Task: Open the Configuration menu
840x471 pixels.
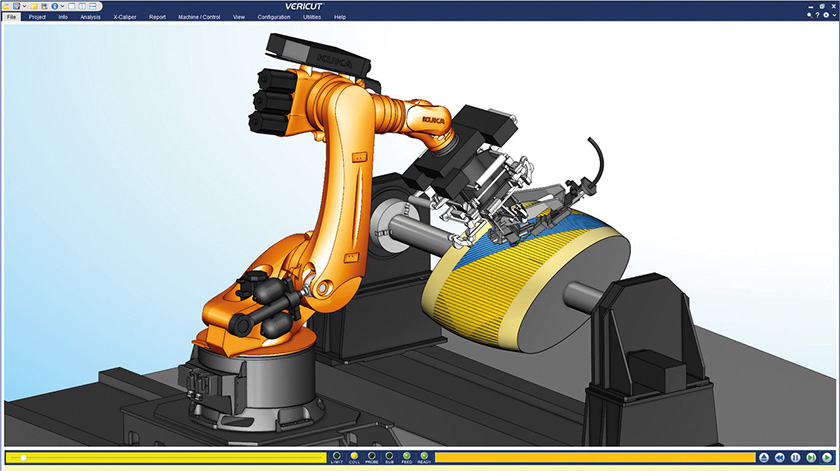Action: pyautogui.click(x=273, y=17)
